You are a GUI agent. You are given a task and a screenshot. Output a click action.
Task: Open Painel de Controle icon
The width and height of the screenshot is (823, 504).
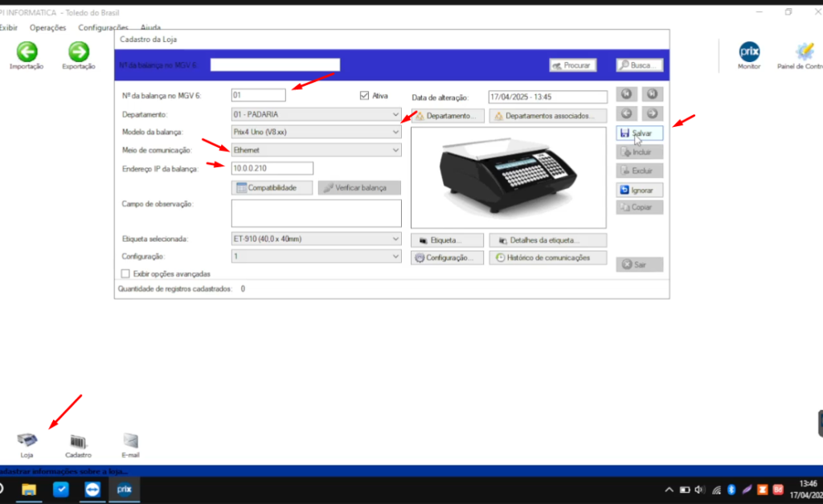point(803,52)
